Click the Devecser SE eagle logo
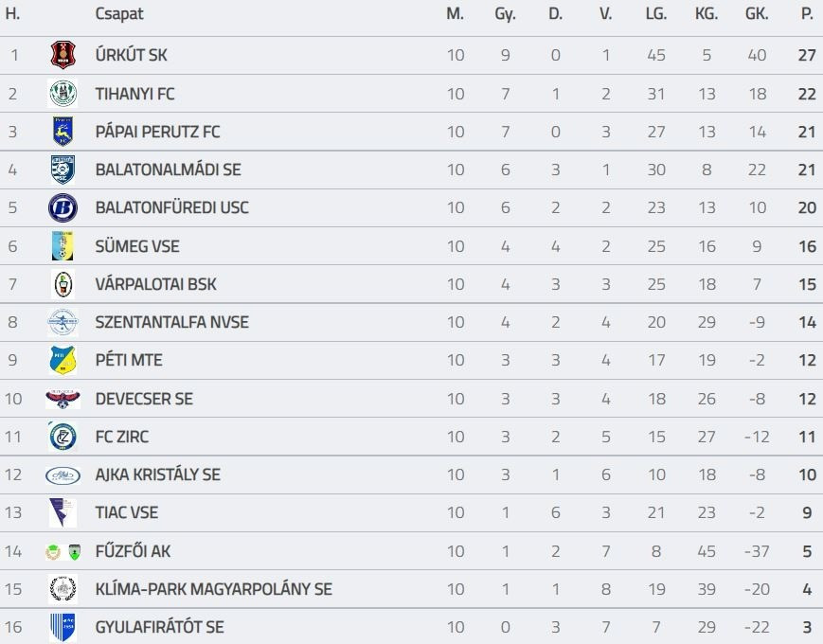823x644 pixels. click(63, 399)
